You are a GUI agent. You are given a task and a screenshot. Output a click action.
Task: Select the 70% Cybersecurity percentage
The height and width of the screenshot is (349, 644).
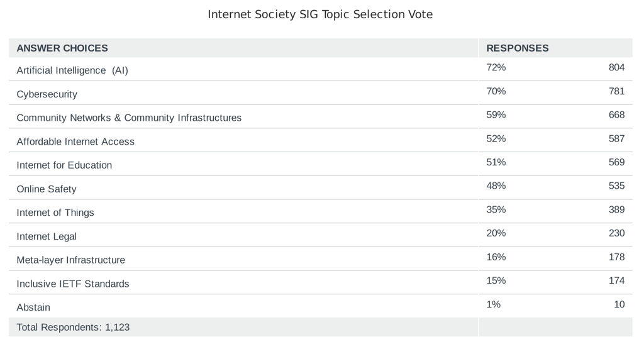(496, 92)
